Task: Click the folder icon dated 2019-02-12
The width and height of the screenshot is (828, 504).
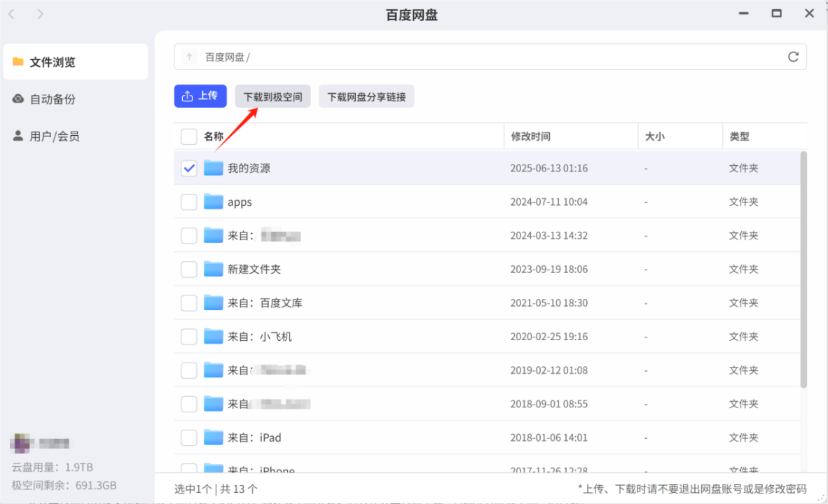Action: pyautogui.click(x=214, y=370)
